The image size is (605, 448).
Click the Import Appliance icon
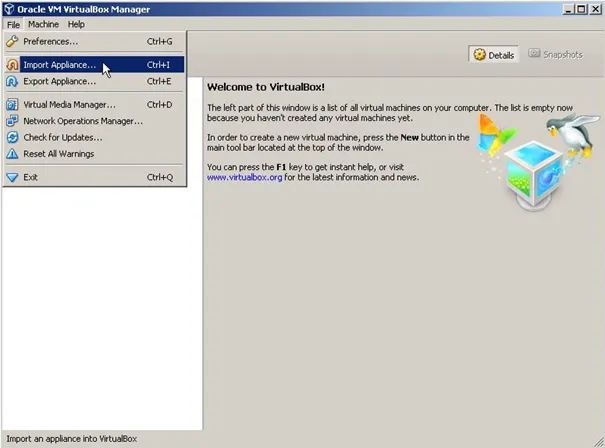[12, 65]
